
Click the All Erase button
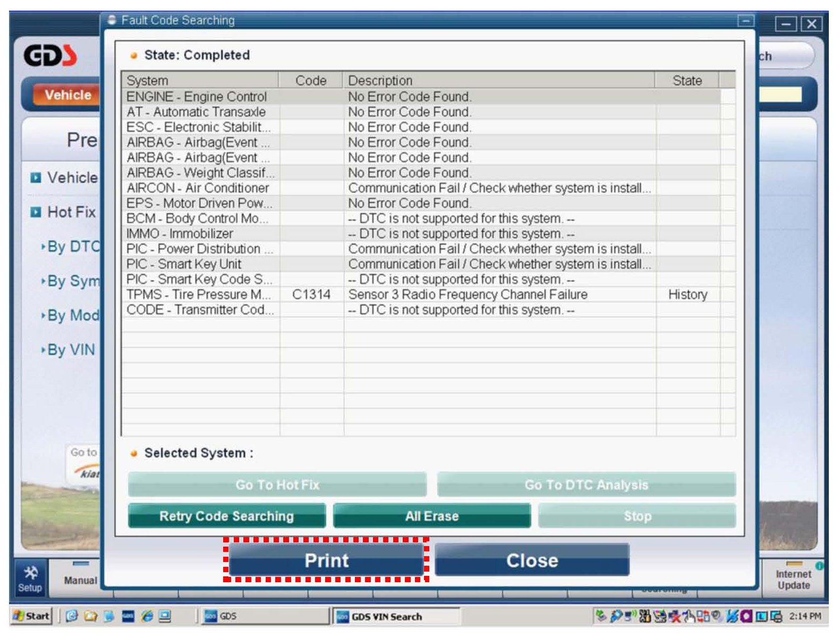tap(431, 516)
